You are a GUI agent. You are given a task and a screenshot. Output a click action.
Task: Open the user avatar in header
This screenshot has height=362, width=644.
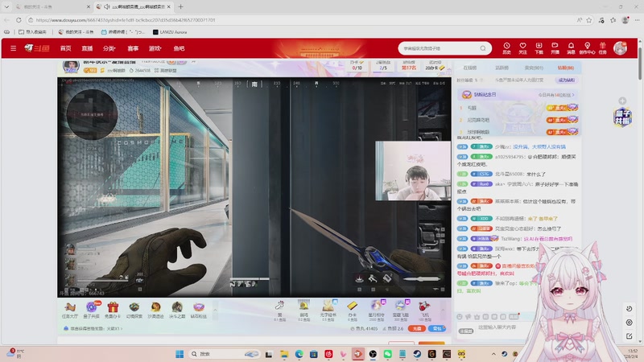620,48
